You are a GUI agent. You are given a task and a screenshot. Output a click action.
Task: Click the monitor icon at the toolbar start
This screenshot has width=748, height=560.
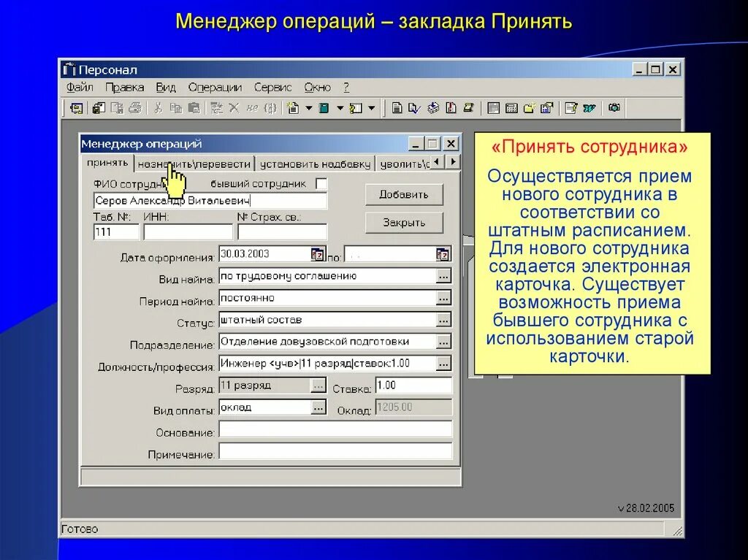76,108
